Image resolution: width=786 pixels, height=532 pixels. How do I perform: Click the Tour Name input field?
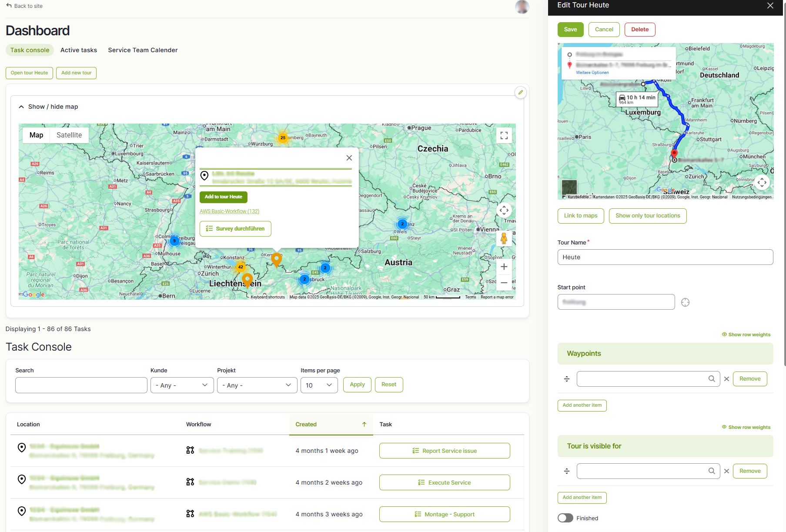(x=665, y=257)
